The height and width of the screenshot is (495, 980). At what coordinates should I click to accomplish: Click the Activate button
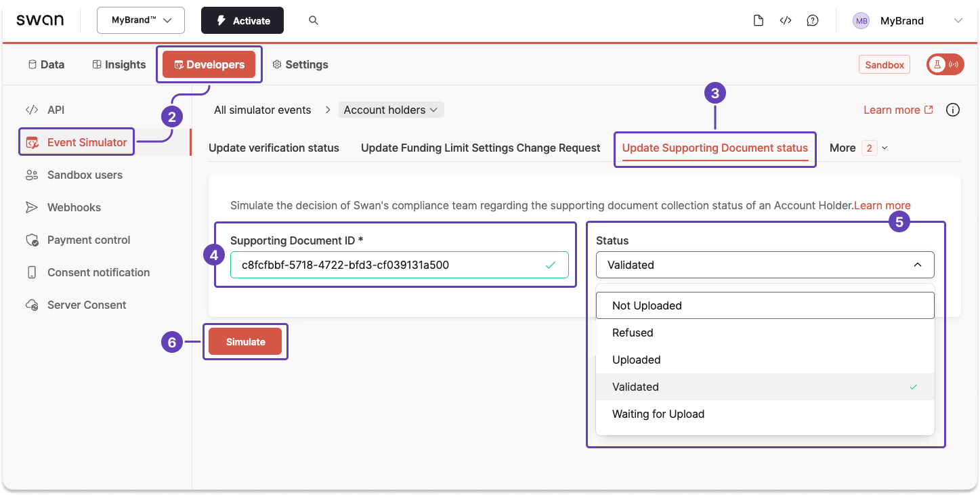(242, 20)
